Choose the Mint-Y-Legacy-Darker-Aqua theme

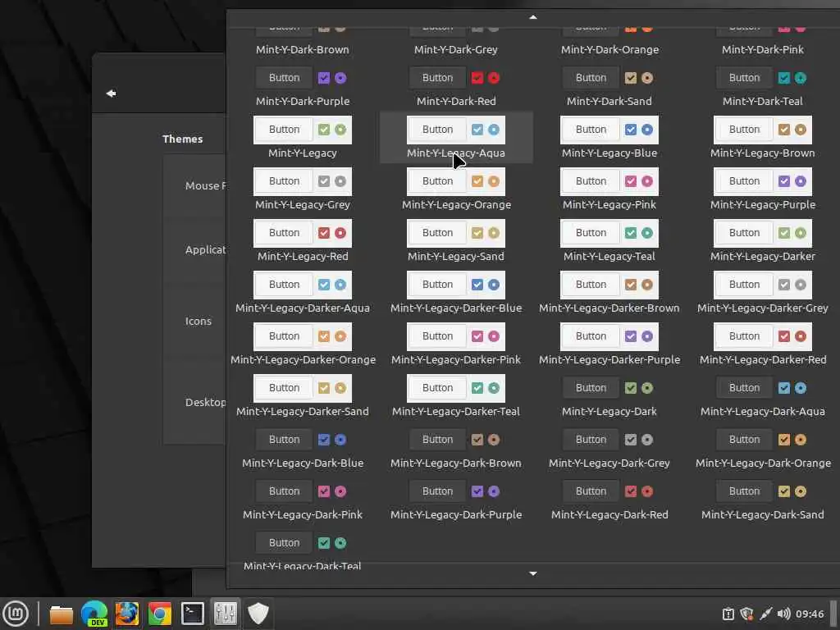point(303,292)
